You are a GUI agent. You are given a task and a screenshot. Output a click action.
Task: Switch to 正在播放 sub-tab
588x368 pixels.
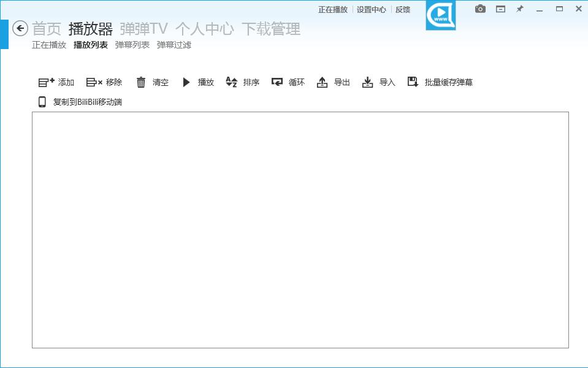point(49,45)
